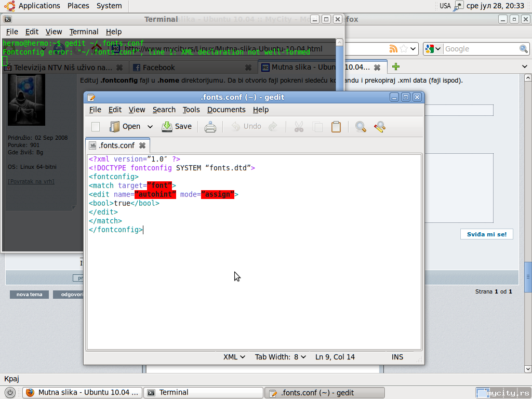This screenshot has width=532, height=399.
Task: Open Terminal window Help menu
Action: [114, 32]
